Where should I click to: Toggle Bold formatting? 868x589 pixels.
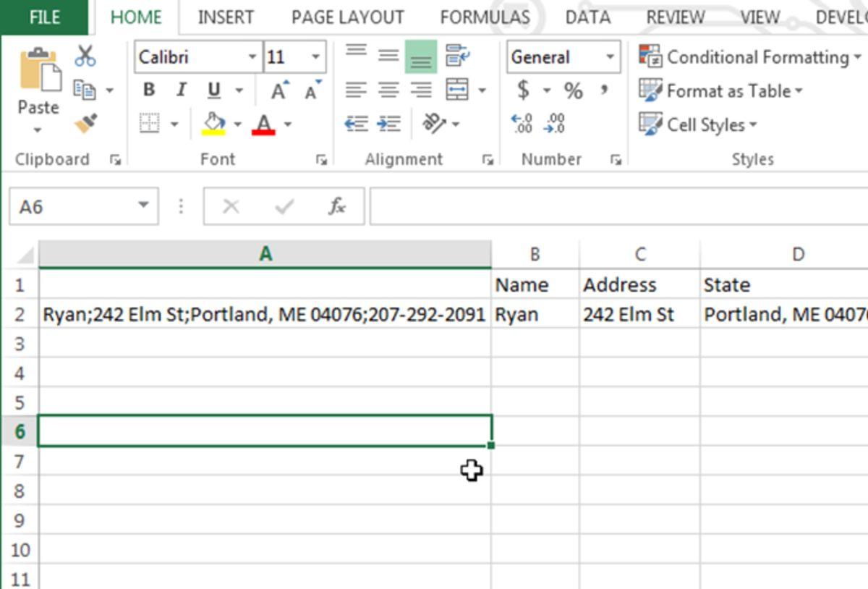pyautogui.click(x=148, y=90)
